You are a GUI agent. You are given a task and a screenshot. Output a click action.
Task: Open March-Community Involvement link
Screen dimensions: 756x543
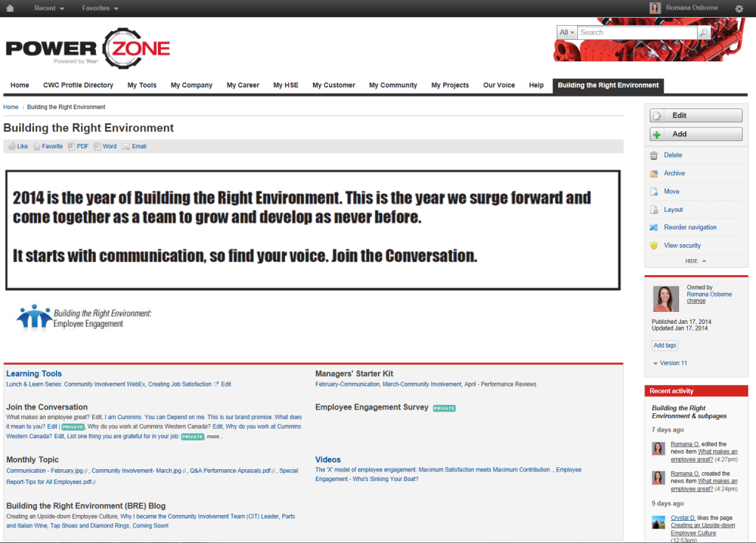pyautogui.click(x=422, y=384)
